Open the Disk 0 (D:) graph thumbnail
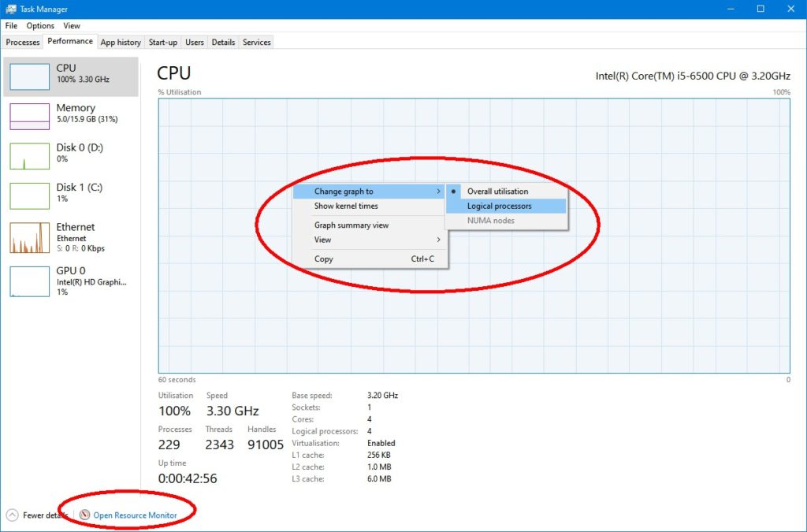 (x=29, y=156)
